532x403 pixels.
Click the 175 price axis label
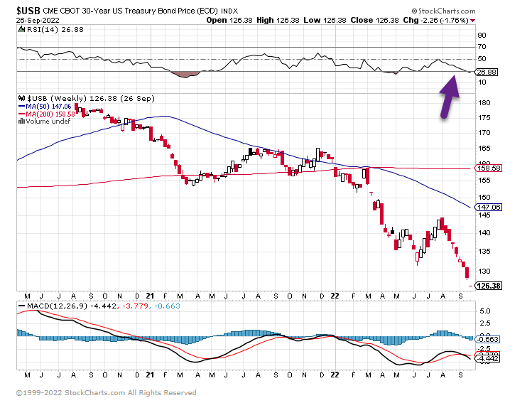[484, 118]
